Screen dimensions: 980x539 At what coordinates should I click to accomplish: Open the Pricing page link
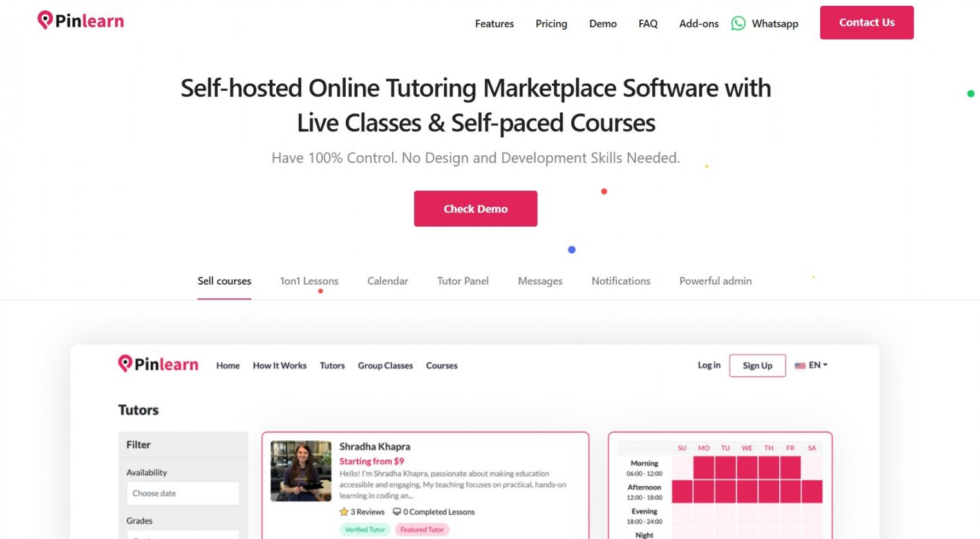click(x=551, y=24)
